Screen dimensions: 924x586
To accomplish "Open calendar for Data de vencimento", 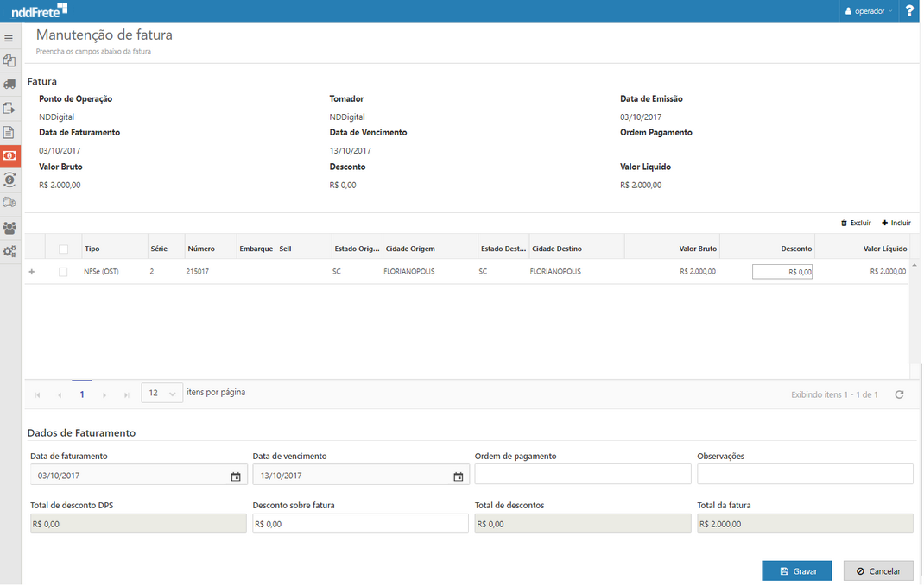I will 459,476.
